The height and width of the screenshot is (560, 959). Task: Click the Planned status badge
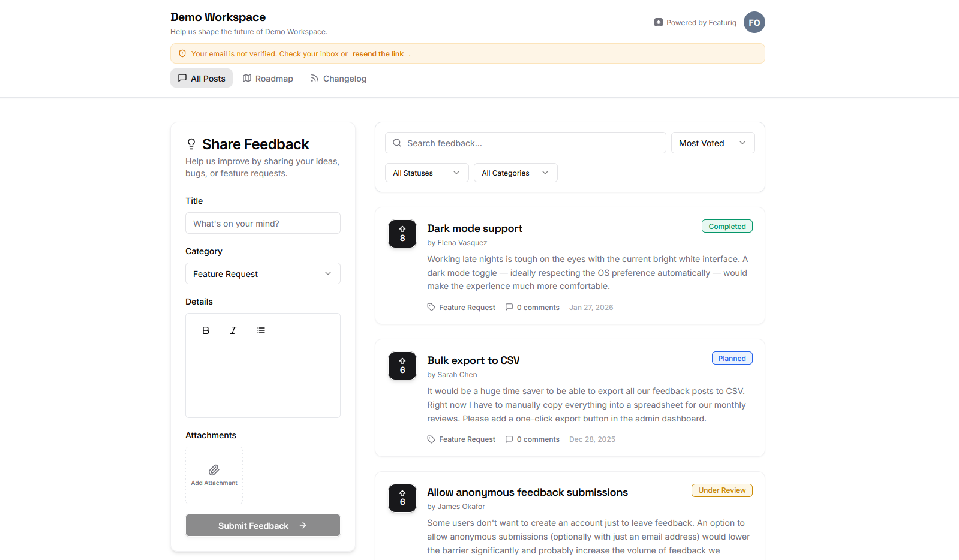coord(732,358)
